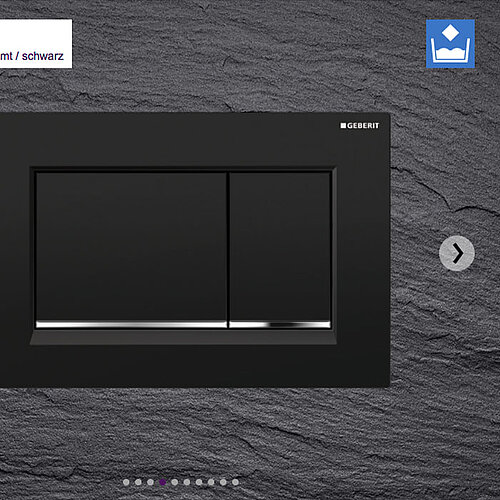Click the 'schwarz' color label box

(36, 44)
